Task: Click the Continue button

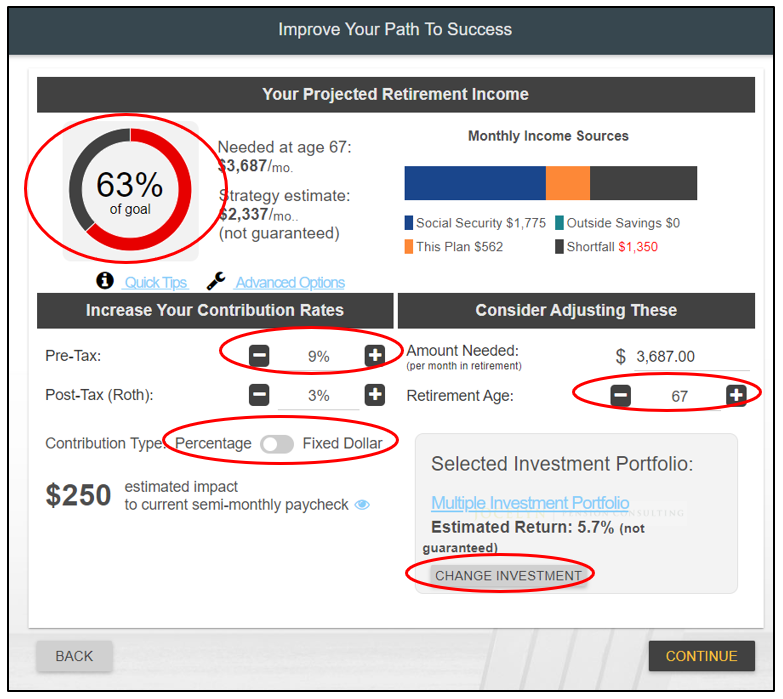Action: pyautogui.click(x=701, y=656)
